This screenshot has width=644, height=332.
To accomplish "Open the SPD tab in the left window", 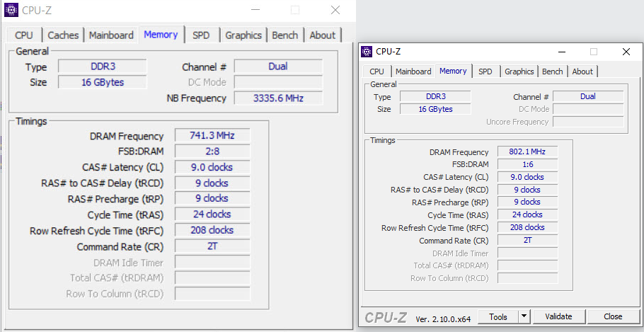I will pyautogui.click(x=201, y=35).
